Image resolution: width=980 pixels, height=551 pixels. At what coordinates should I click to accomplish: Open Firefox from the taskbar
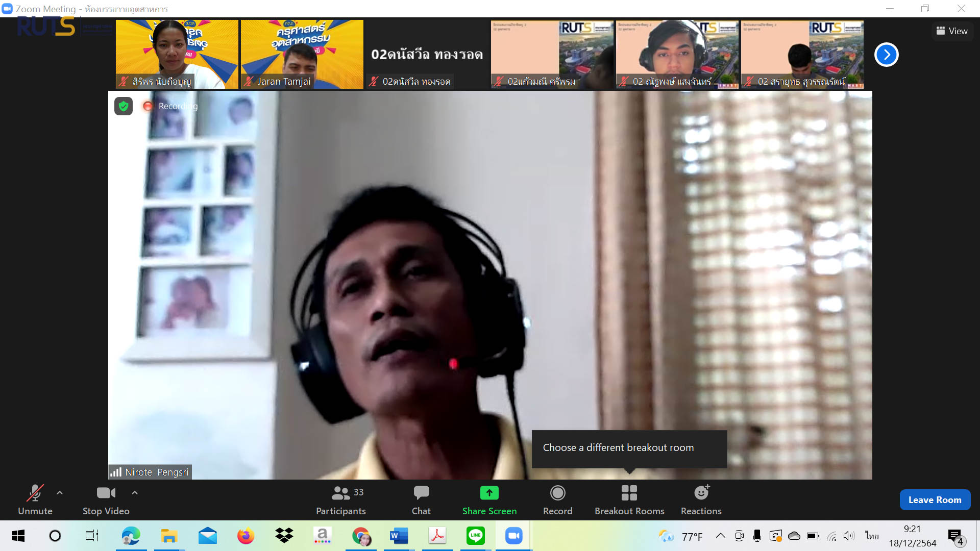(x=246, y=536)
